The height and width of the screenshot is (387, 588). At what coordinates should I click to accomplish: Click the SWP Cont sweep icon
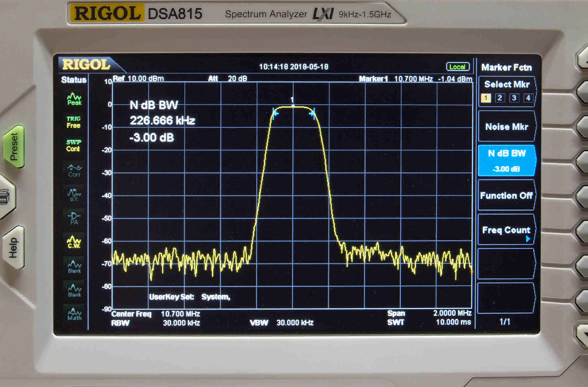[73, 146]
